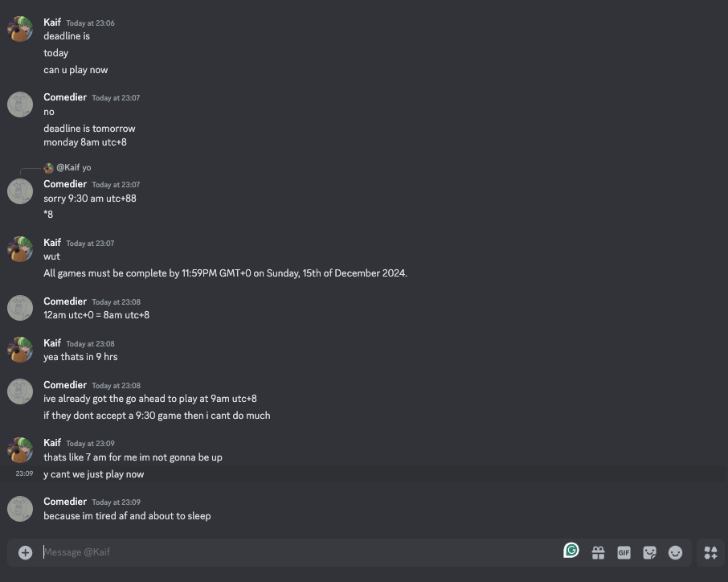The image size is (728, 582).
Task: Click Kaif's avatar on the 23:06 message
Action: coord(20,30)
